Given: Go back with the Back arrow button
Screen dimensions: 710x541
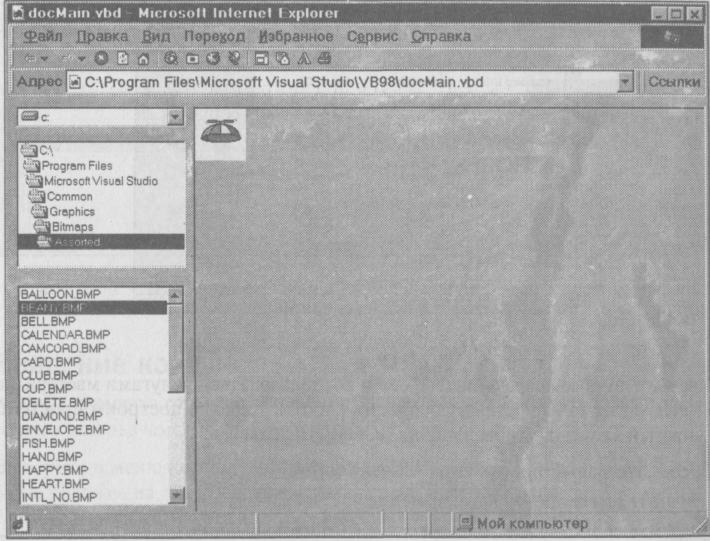Looking at the screenshot, I should 30,58.
